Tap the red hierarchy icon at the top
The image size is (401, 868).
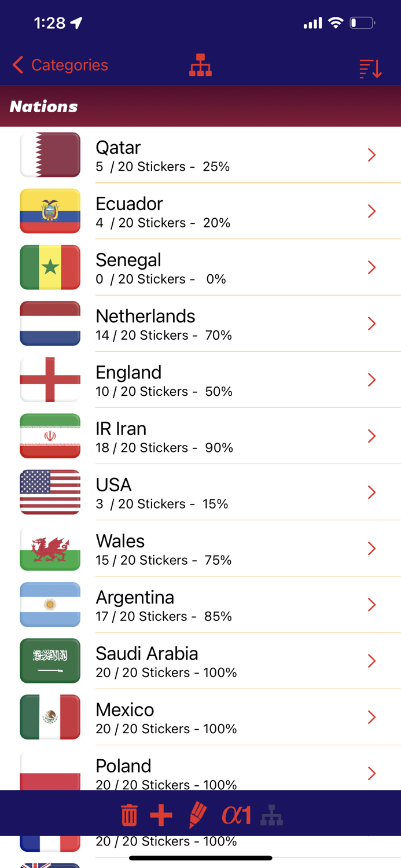200,65
